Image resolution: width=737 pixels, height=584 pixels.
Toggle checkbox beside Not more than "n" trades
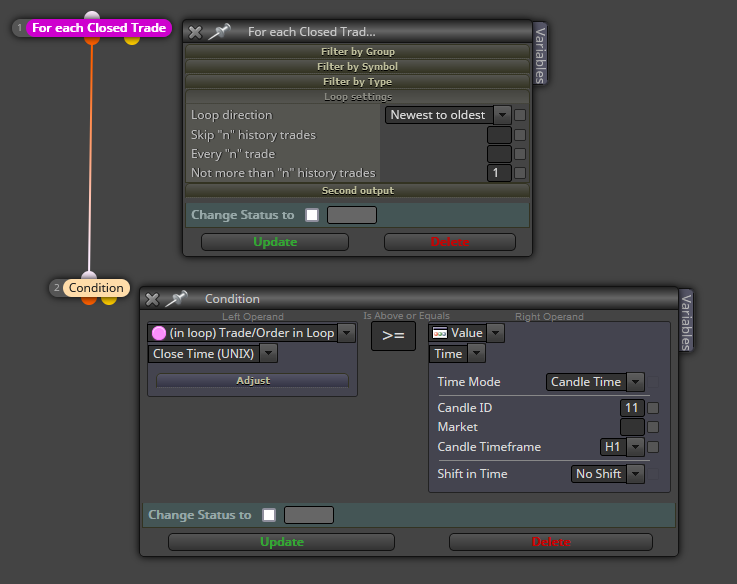[x=520, y=173]
